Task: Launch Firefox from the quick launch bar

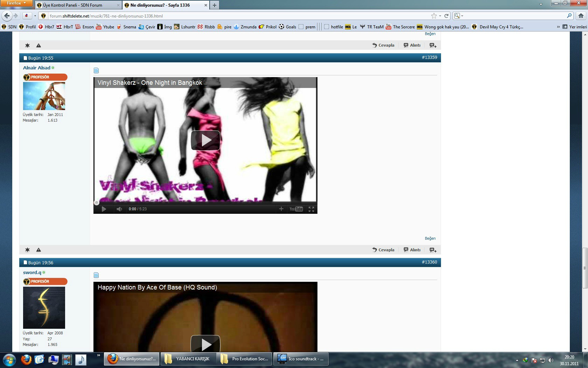Action: tap(26, 360)
